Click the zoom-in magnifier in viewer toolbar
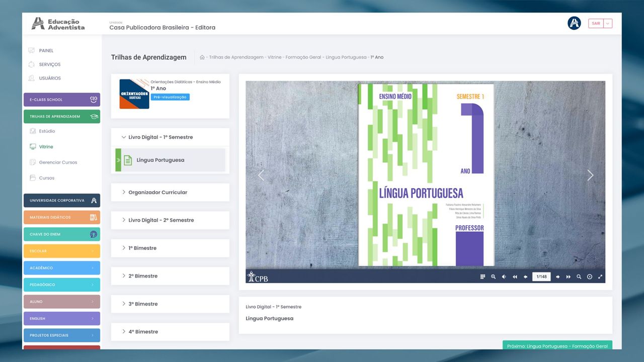 [x=493, y=277]
